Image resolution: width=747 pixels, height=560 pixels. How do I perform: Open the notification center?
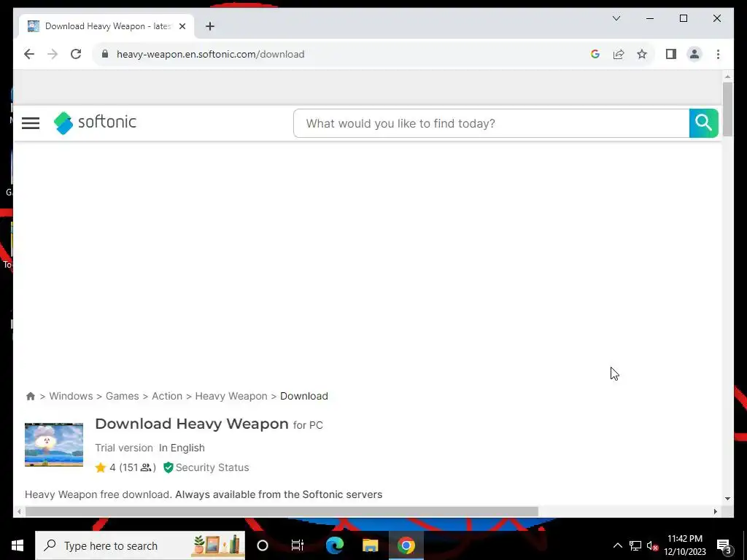coord(724,546)
